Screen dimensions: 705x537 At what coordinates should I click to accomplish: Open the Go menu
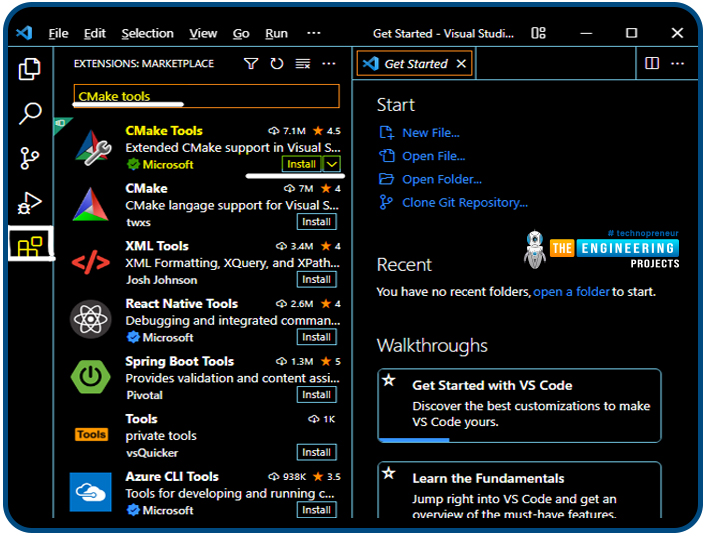241,33
